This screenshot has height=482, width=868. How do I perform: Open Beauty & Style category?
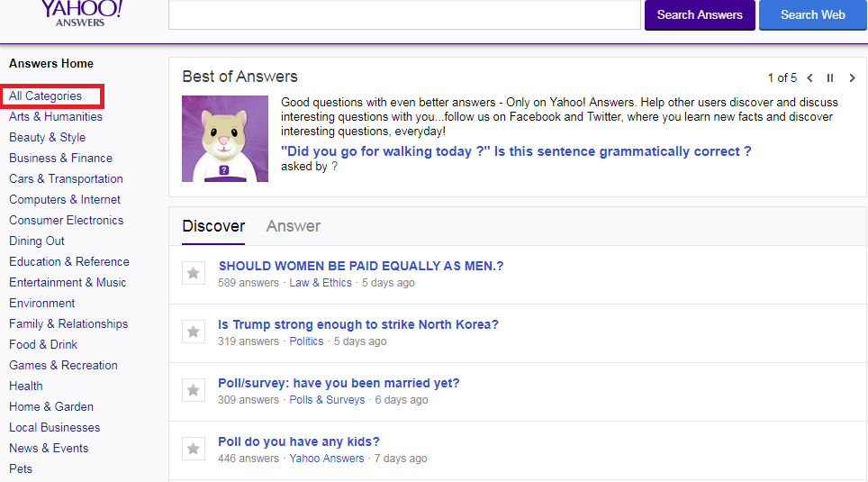tap(47, 138)
